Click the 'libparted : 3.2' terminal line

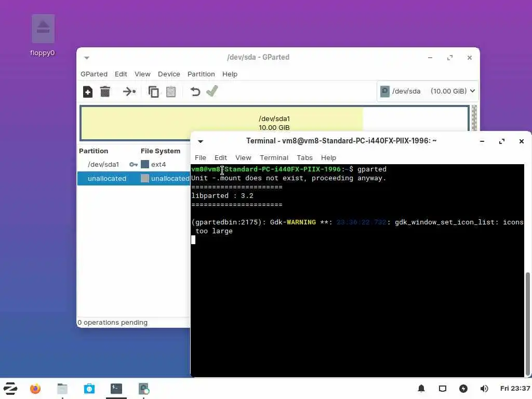[x=222, y=196]
